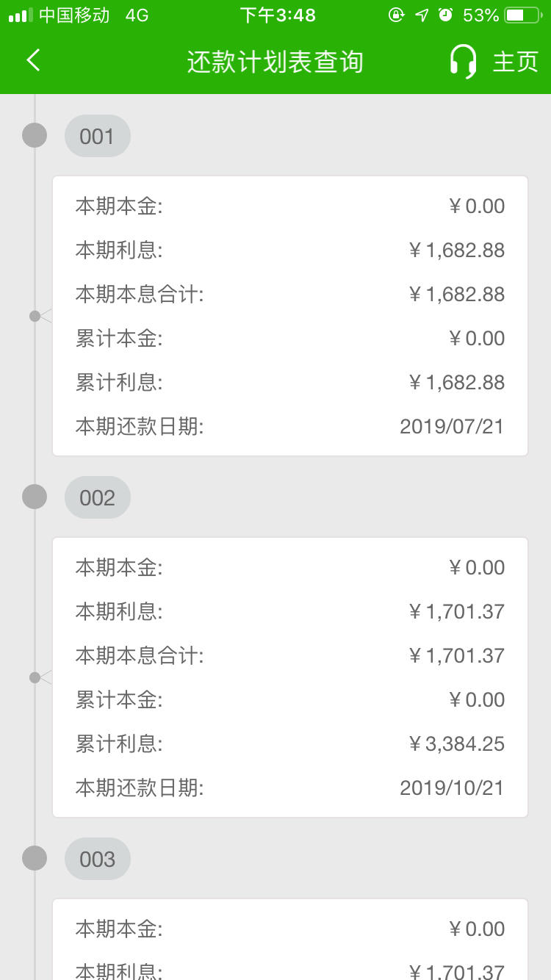Tap the large timeline dot beside 003

pos(35,858)
